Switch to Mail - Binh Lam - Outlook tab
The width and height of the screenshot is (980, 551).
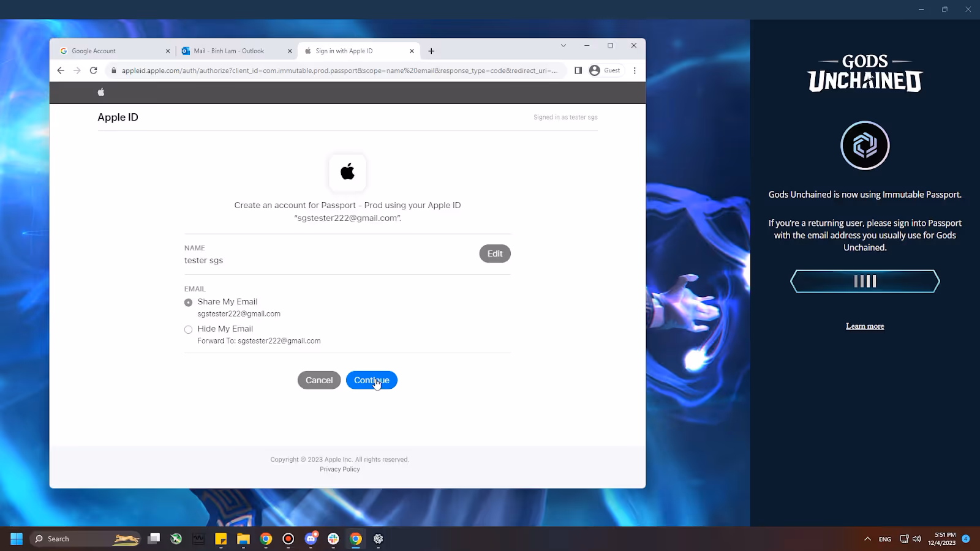click(x=236, y=51)
